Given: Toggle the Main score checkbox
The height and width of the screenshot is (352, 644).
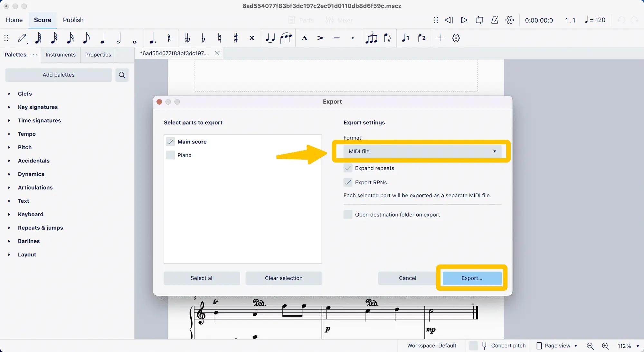Looking at the screenshot, I should click(x=170, y=142).
